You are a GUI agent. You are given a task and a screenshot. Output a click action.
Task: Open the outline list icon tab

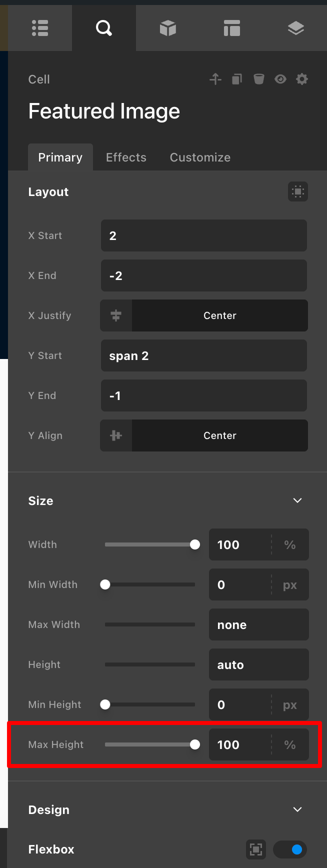[x=40, y=28]
